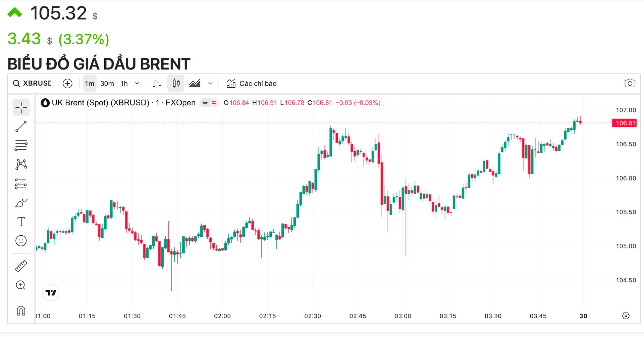Click the add symbol compare button
The width and height of the screenshot is (644, 337).
tap(67, 84)
